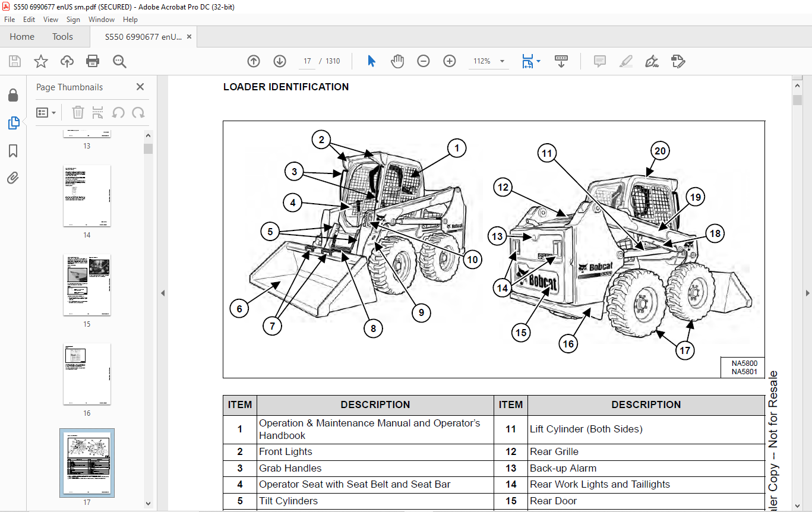
Task: Click Operator Seat with Seat Belt cell
Action: (375, 484)
